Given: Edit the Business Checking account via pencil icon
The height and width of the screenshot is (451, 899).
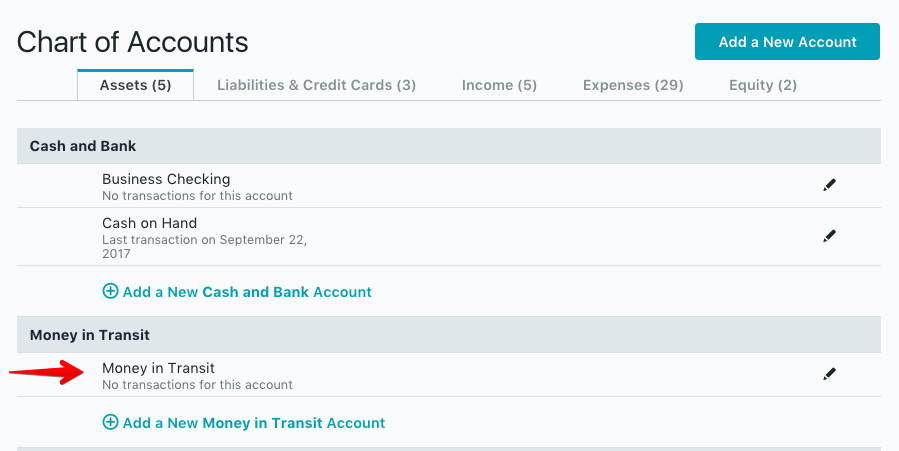Looking at the screenshot, I should click(x=829, y=185).
